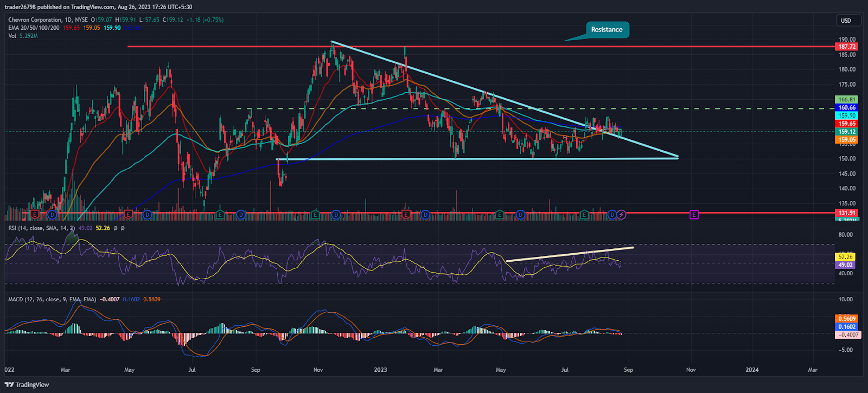Click the RSI legend value 49.02
Image resolution: width=868 pixels, height=393 pixels.
point(85,228)
